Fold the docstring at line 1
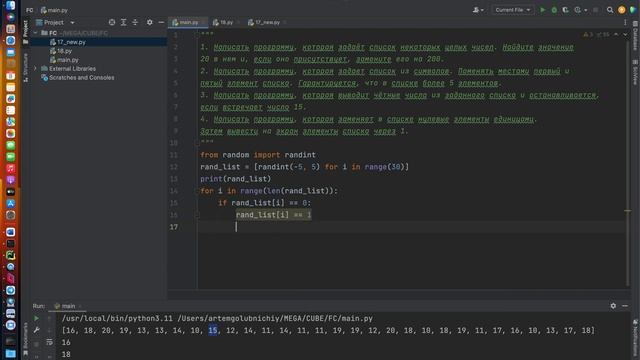Image resolution: width=640 pixels, height=360 pixels. [197, 35]
